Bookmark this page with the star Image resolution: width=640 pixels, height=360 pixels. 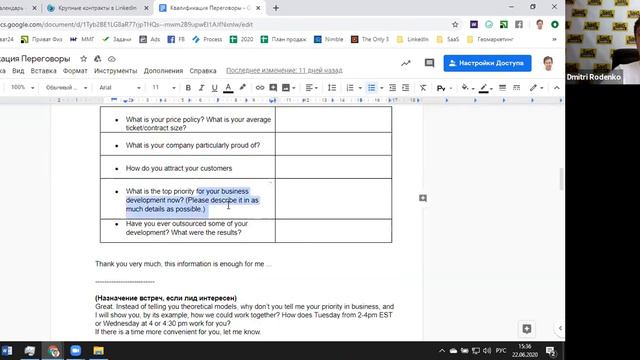tap(455, 24)
